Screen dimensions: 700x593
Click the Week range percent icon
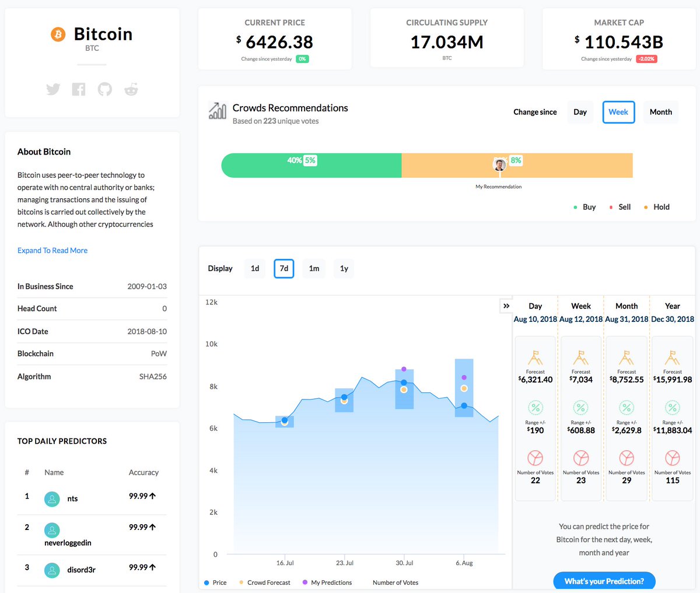tap(581, 408)
